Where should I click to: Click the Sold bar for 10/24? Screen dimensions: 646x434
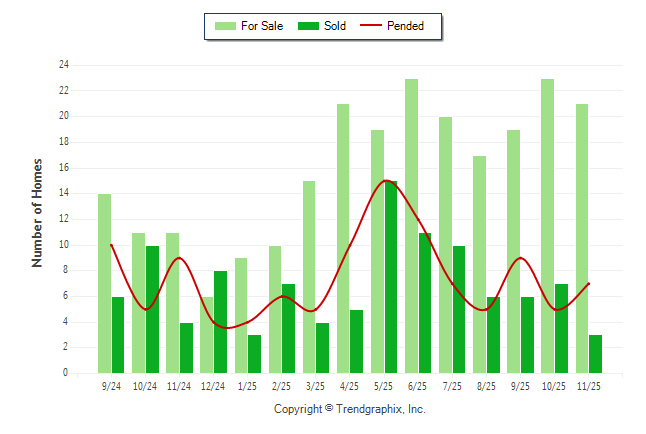152,309
